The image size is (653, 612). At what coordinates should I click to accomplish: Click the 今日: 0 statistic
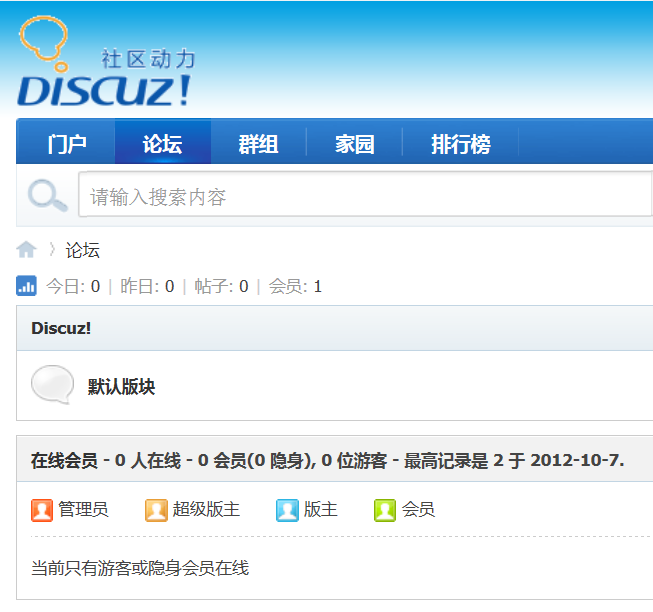point(73,286)
